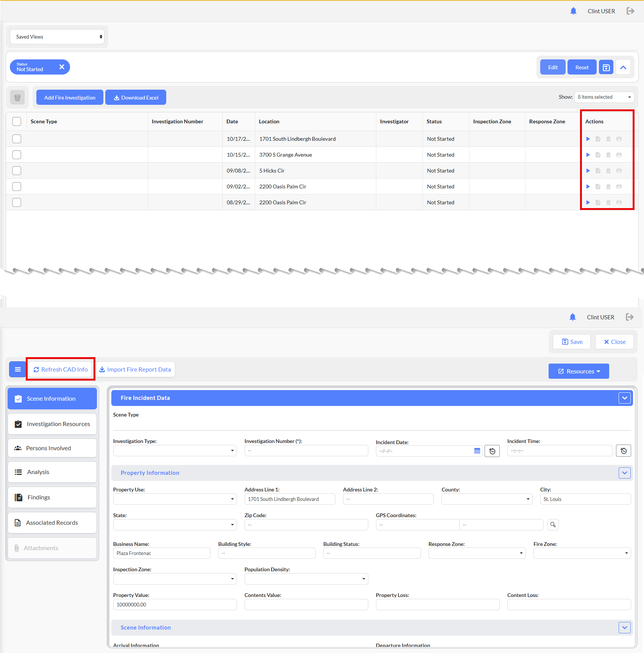Click the print icon for 3700 S Grange Avenue row

[x=619, y=155]
